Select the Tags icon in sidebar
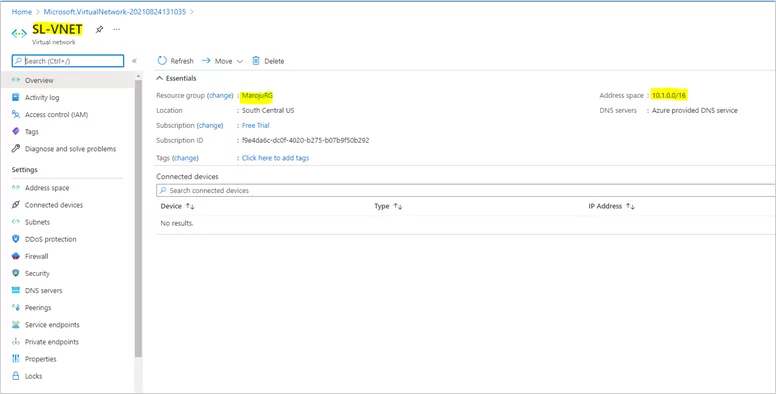 (16, 132)
